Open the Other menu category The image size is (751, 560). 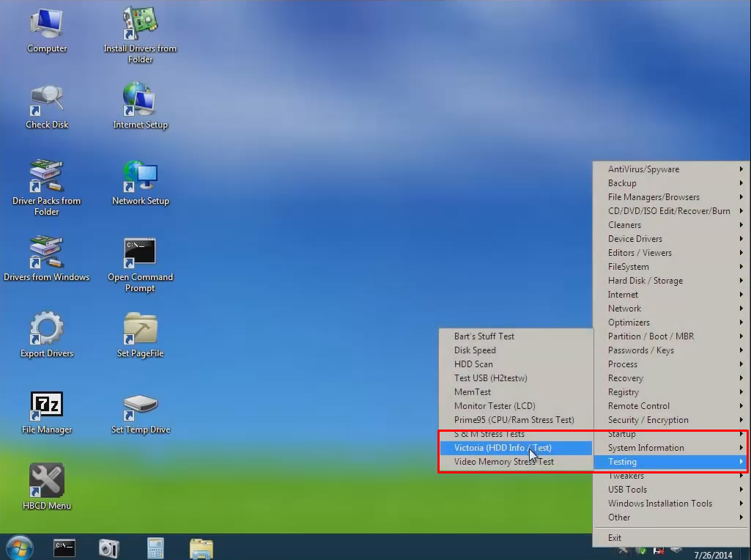[x=670, y=517]
